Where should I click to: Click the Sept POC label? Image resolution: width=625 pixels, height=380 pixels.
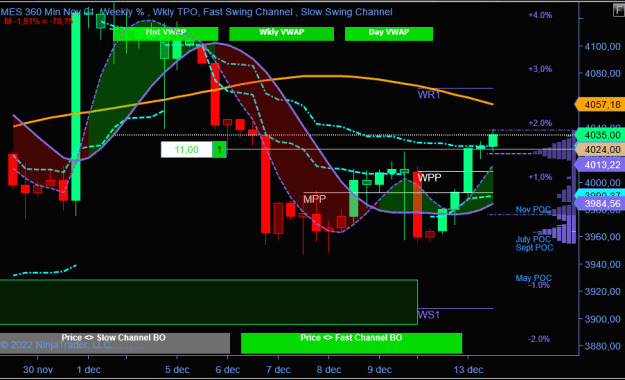[534, 248]
